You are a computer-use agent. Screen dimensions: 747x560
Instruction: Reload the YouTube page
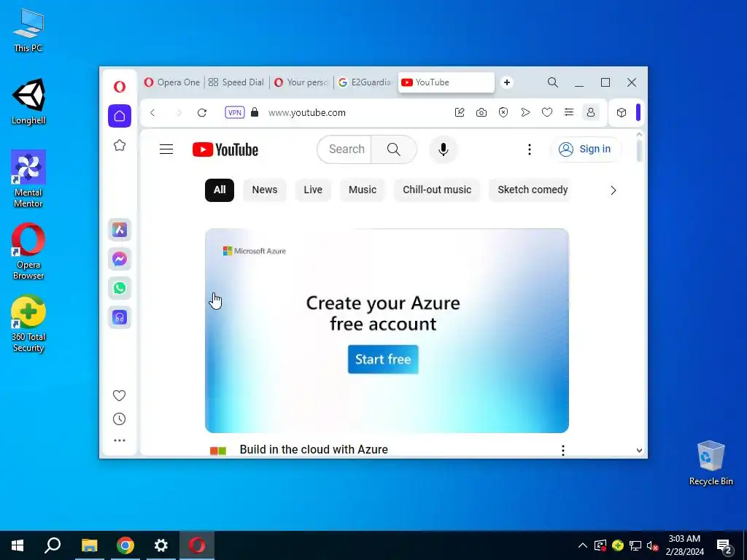click(x=202, y=113)
